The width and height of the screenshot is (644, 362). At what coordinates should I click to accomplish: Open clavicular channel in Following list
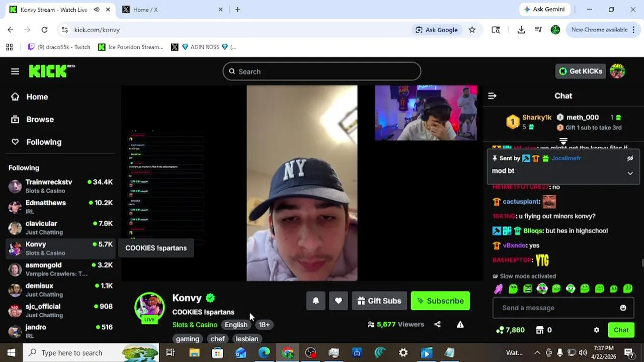pos(60,227)
